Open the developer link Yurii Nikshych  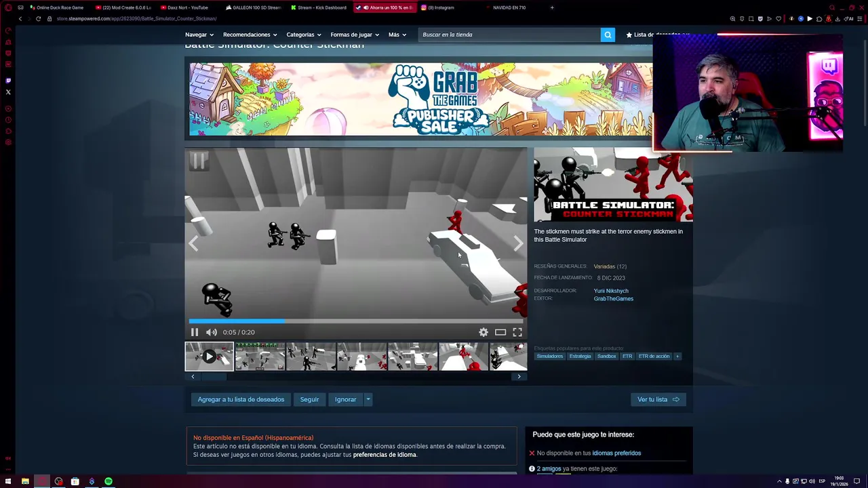(611, 291)
